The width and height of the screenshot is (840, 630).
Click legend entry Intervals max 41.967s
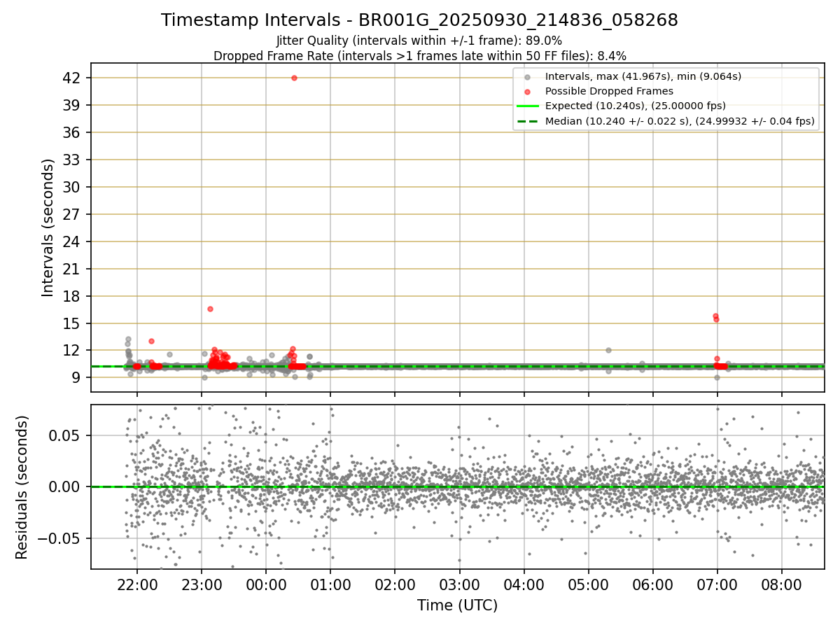point(643,76)
